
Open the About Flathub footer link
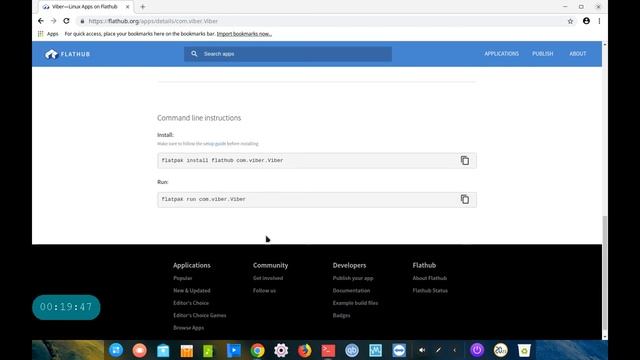430,278
